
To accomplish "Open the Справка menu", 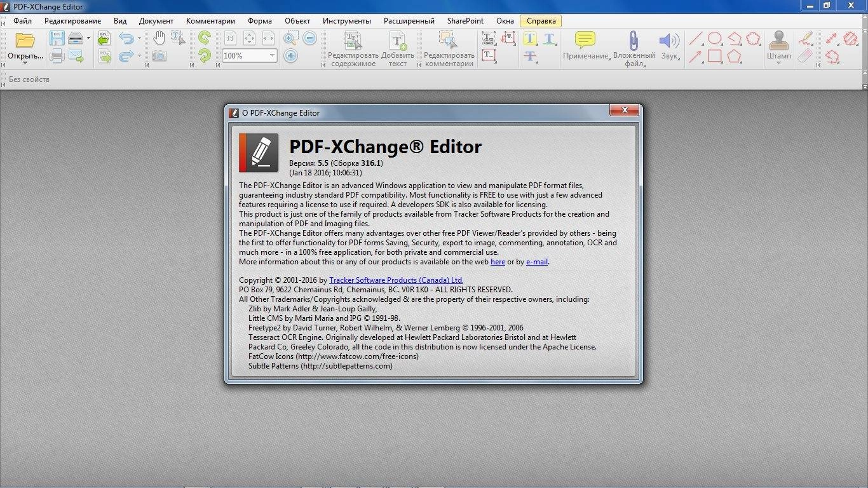I will click(x=541, y=21).
